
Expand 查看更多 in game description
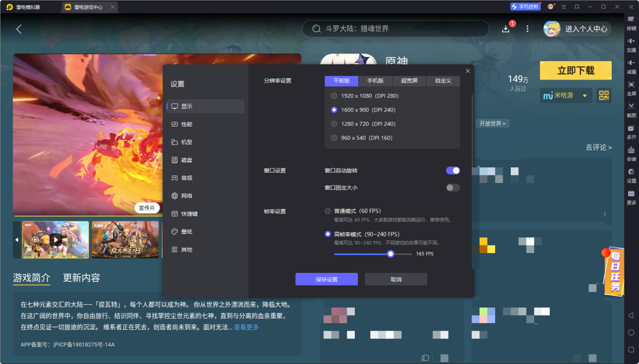click(246, 327)
